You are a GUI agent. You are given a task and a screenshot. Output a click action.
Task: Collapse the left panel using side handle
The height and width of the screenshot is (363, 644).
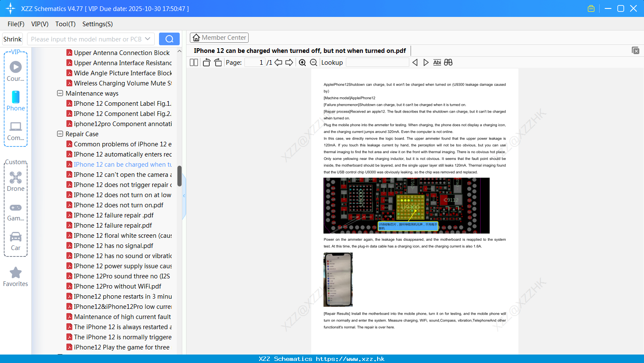[184, 196]
